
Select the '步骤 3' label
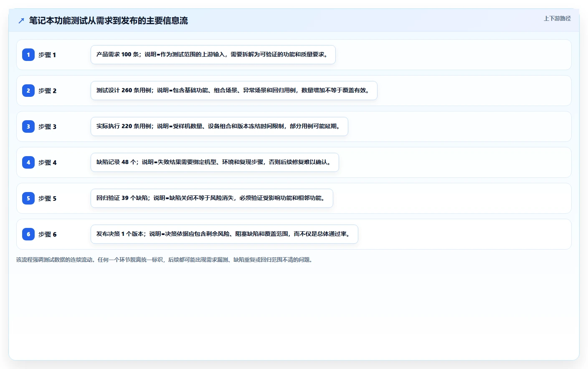pyautogui.click(x=47, y=126)
